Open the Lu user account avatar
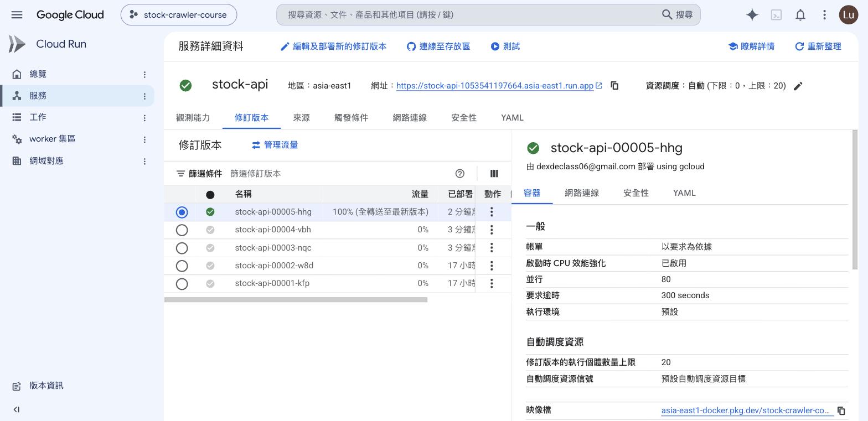The width and height of the screenshot is (868, 421). tap(849, 15)
